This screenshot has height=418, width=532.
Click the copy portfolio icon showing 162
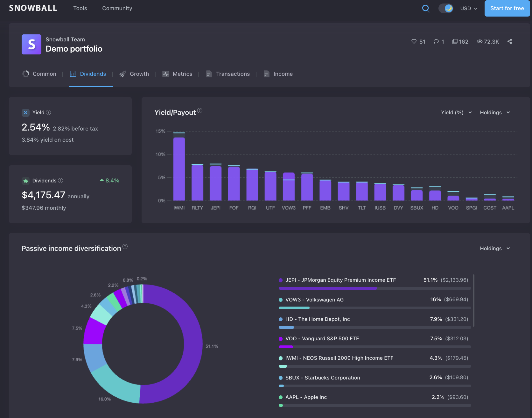[455, 41]
